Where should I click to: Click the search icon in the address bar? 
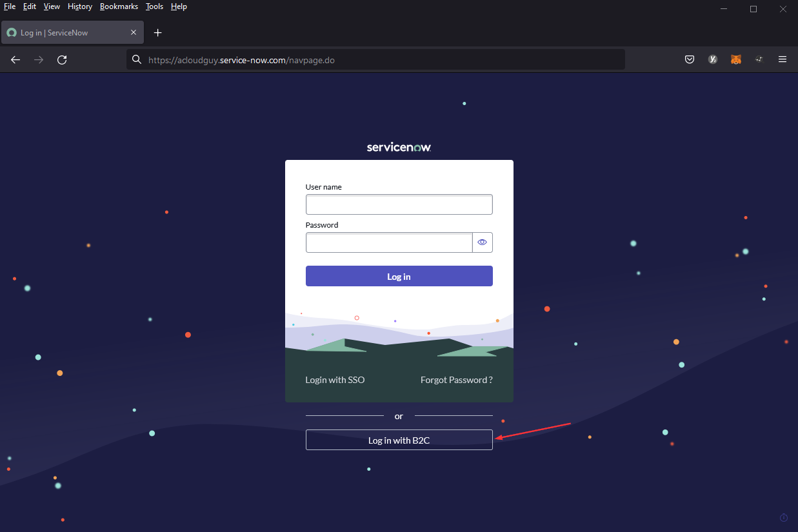pos(136,59)
